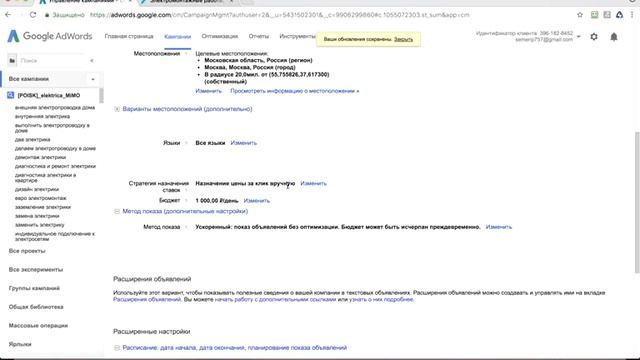Viewport: 640px width, 360px height.
Task: Switch to the Кампании tab
Action: (x=178, y=37)
